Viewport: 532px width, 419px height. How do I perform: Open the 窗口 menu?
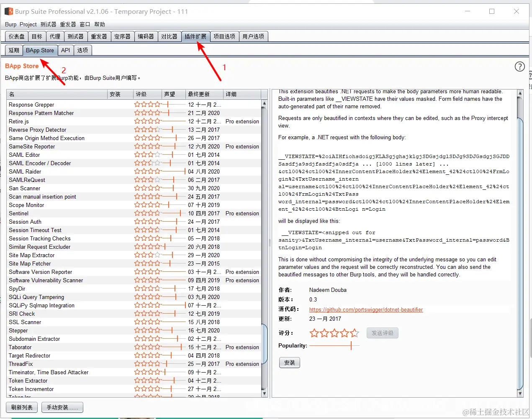point(85,24)
